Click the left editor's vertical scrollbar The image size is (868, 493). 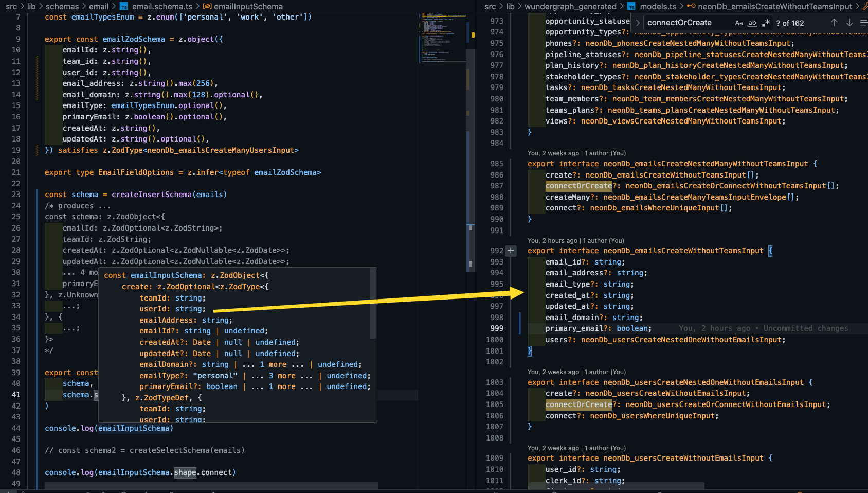471,154
